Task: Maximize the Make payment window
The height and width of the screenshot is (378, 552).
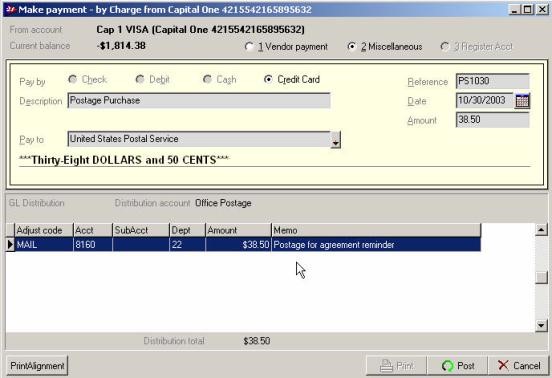Action: (528, 10)
